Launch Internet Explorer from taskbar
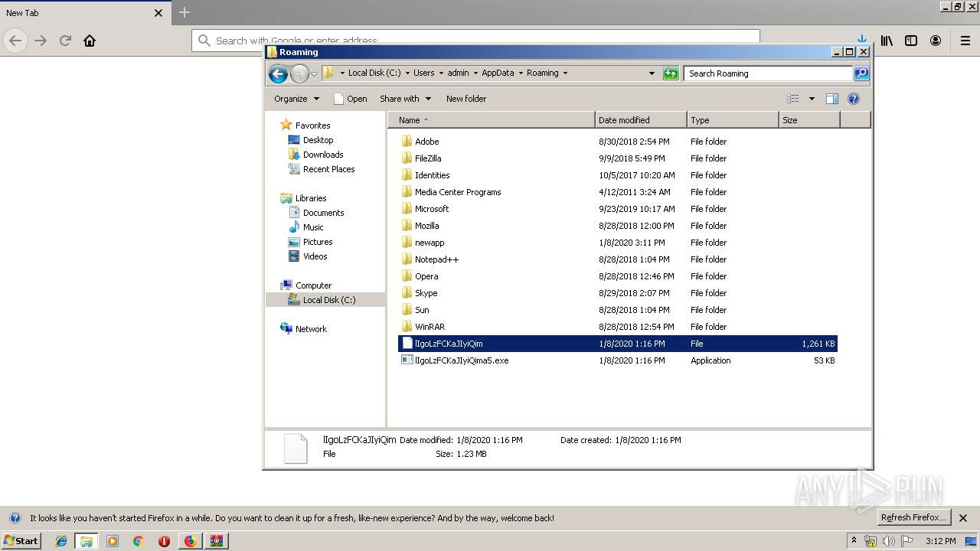 [61, 541]
